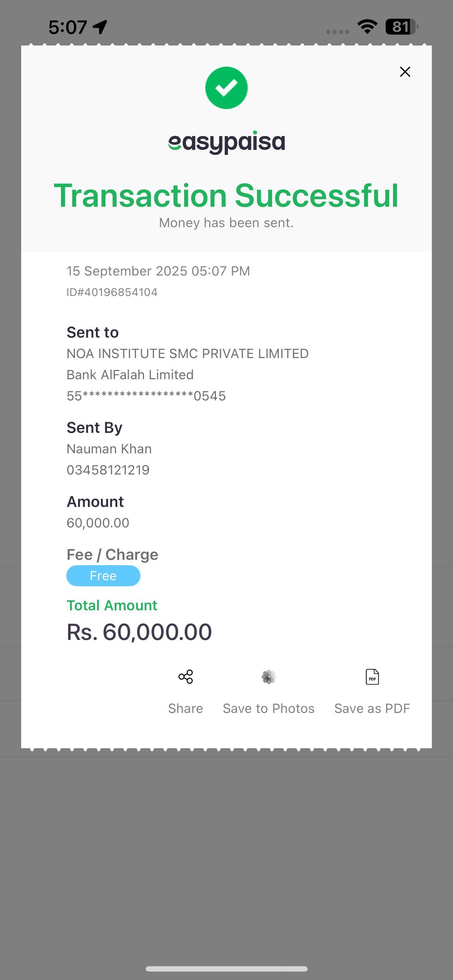Tap the Save to Photos flower icon
Screen dimensions: 453x980
268,677
